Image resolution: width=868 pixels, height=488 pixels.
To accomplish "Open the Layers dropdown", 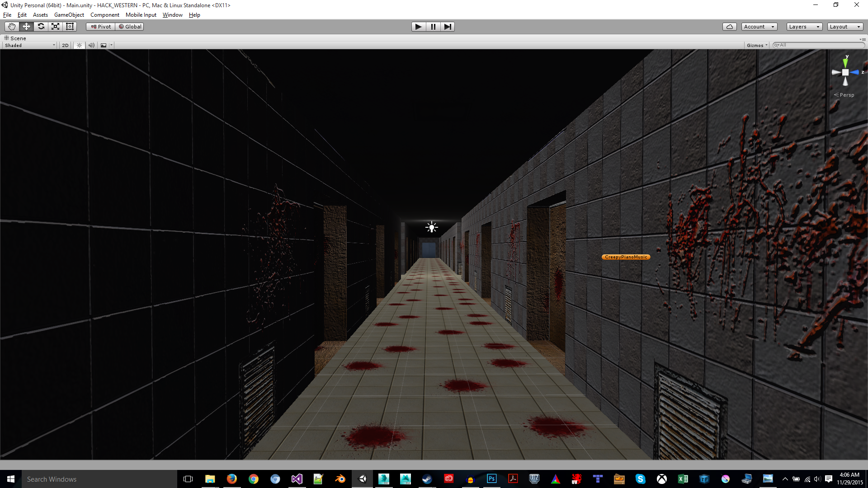I will (804, 27).
